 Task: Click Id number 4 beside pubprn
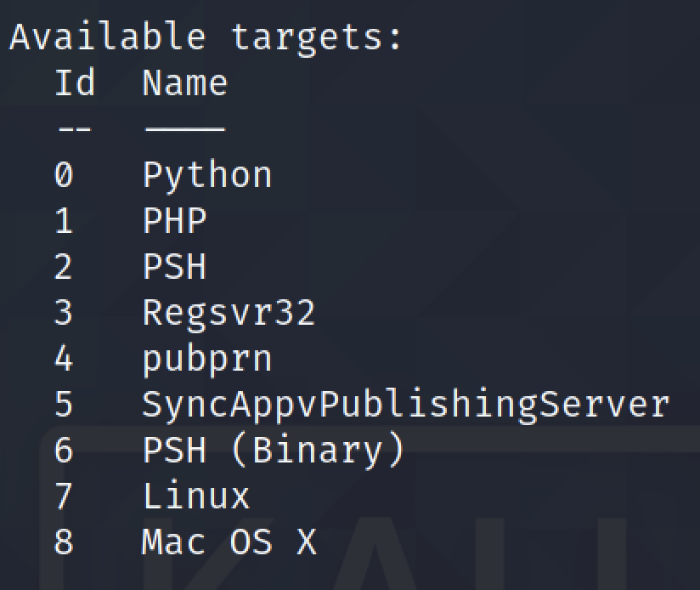[x=64, y=359]
